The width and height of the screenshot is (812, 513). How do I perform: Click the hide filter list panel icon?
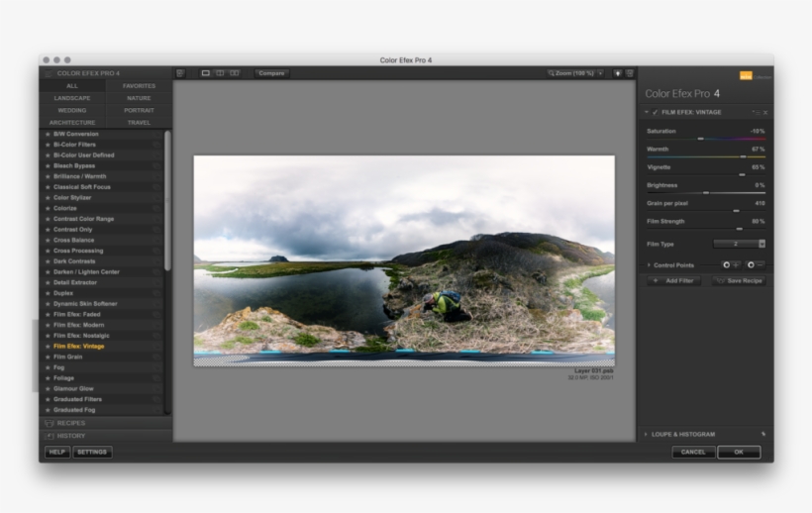(179, 73)
